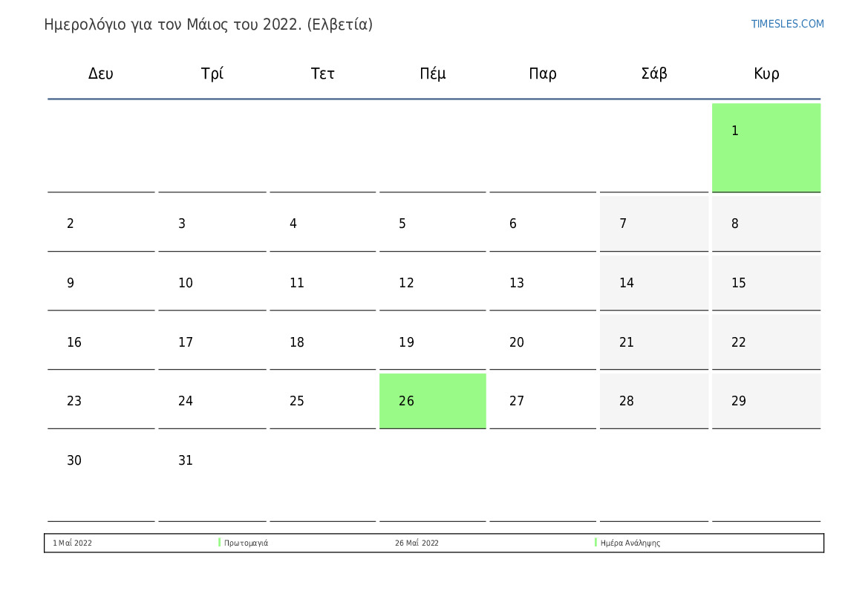Click the Κυρ weekday header
This screenshot has width=868, height=614.
(x=766, y=74)
